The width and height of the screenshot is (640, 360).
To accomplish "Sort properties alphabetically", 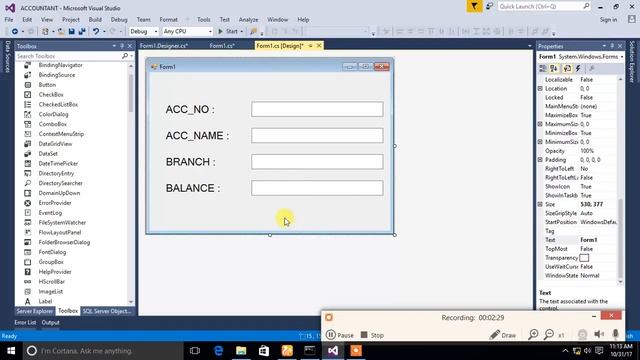I will point(554,69).
